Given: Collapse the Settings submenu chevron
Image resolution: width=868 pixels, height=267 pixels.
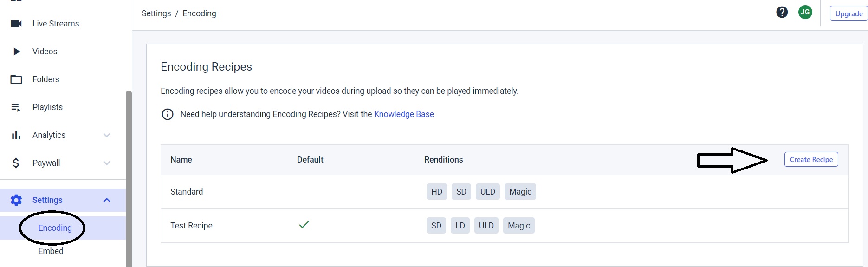Looking at the screenshot, I should (x=107, y=200).
